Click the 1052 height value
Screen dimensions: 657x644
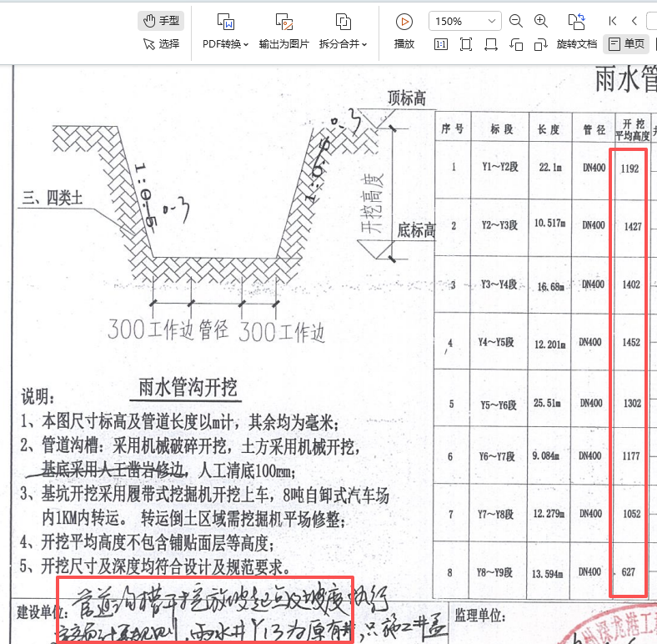pyautogui.click(x=632, y=514)
